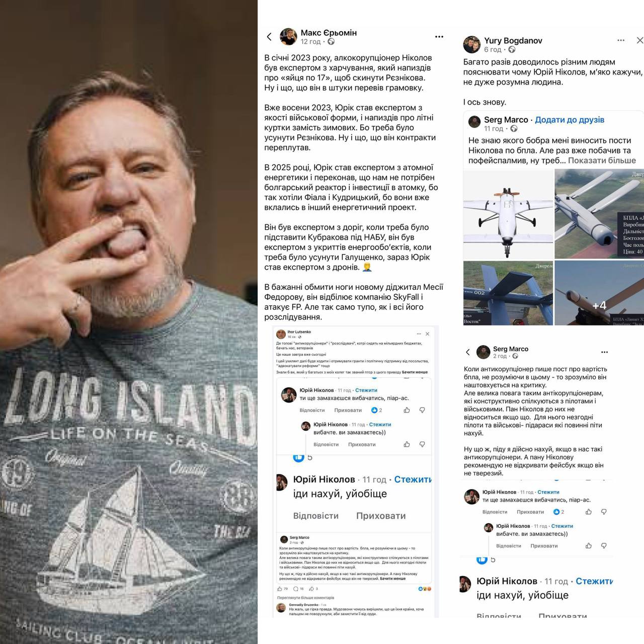Expand 'Показати більше' in Serg Marco post
This screenshot has width=644, height=644.
(602, 160)
